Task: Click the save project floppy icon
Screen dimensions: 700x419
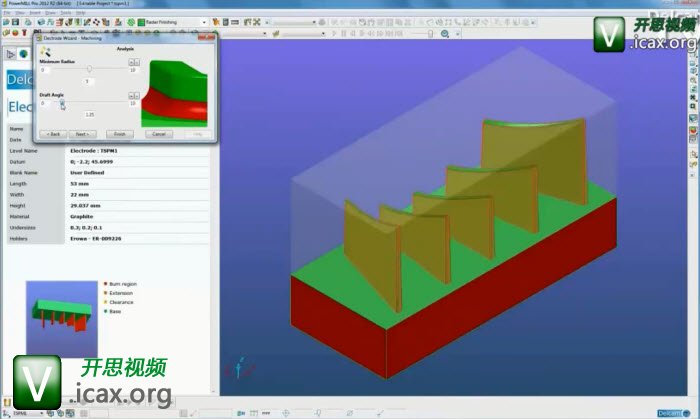Action: tap(15, 22)
